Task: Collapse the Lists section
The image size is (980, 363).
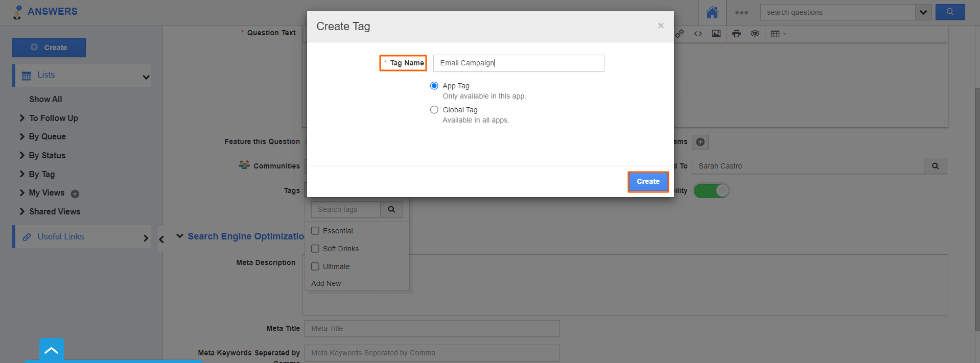Action: (146, 77)
